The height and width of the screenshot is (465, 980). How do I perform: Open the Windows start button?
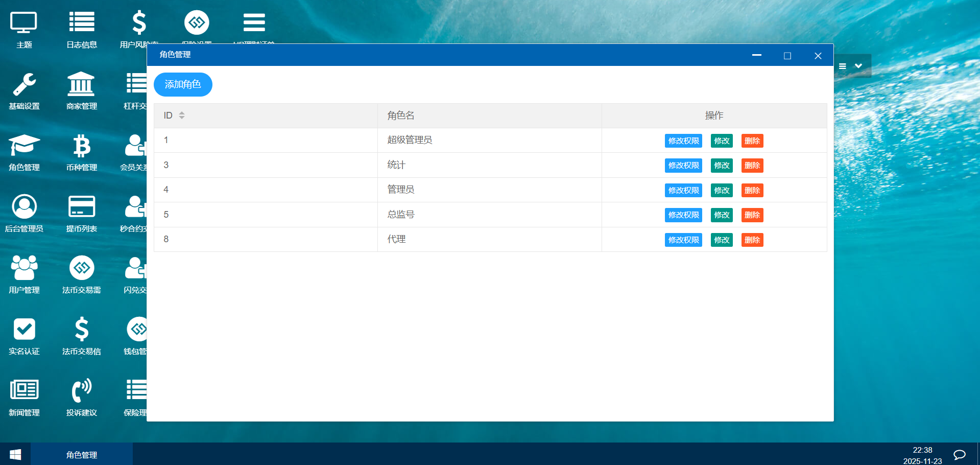pyautogui.click(x=15, y=454)
